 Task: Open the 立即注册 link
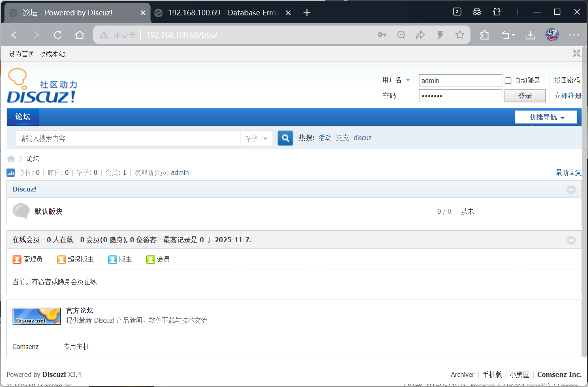pyautogui.click(x=568, y=96)
